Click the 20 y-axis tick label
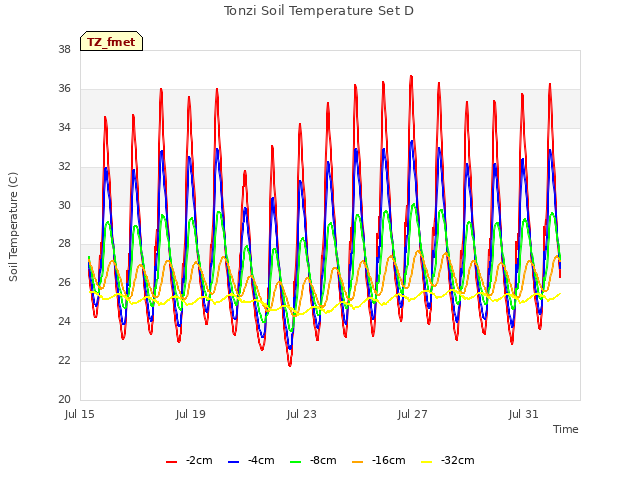Image resolution: width=640 pixels, height=480 pixels. 64,399
